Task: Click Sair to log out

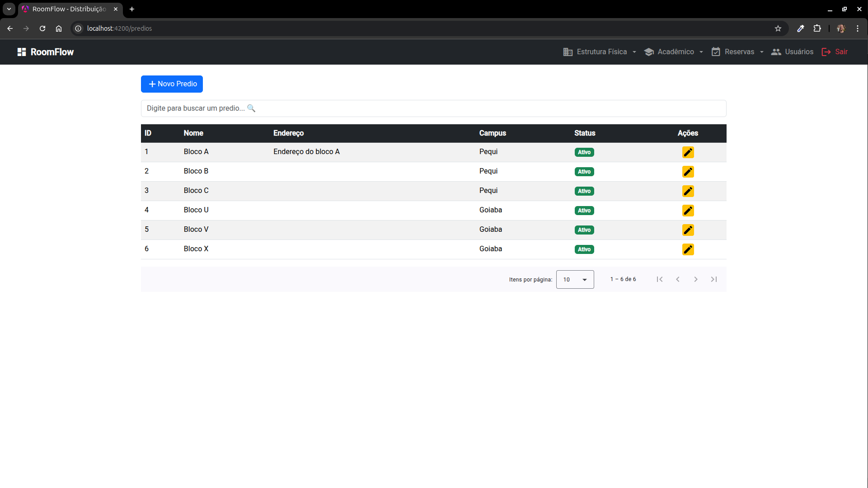Action: [835, 52]
